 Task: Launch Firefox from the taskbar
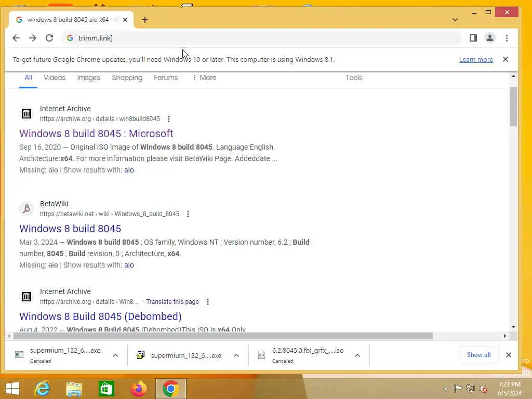138,389
